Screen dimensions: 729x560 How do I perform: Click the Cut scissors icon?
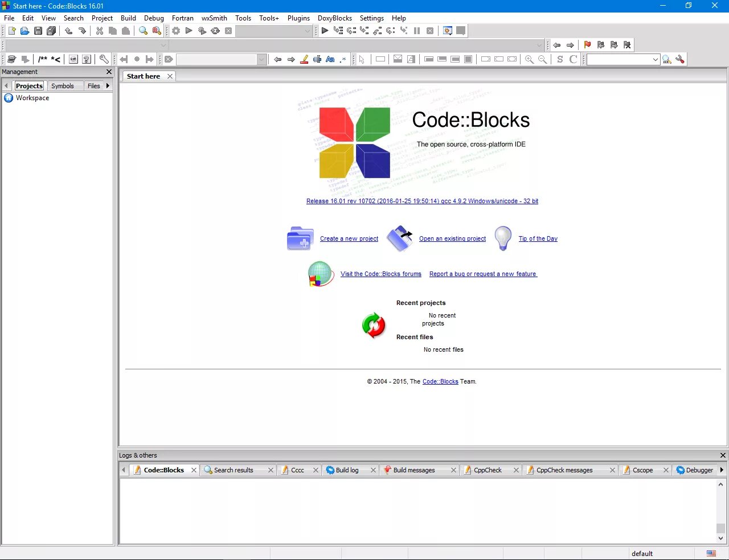coord(100,31)
